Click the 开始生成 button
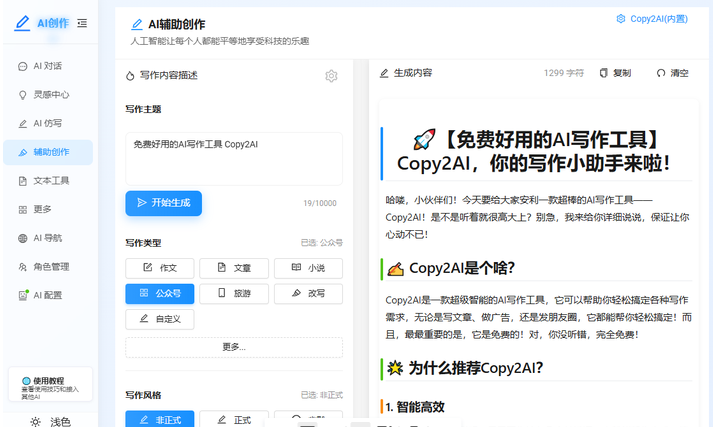 164,203
